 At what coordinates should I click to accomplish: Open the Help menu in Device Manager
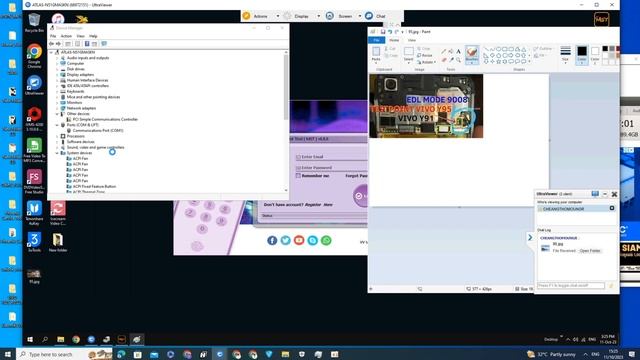(x=93, y=36)
